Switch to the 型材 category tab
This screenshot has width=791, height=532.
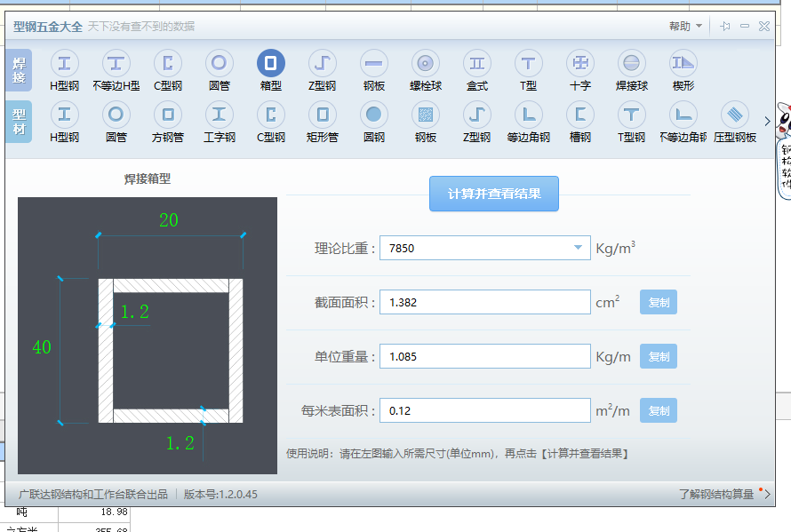click(x=20, y=122)
